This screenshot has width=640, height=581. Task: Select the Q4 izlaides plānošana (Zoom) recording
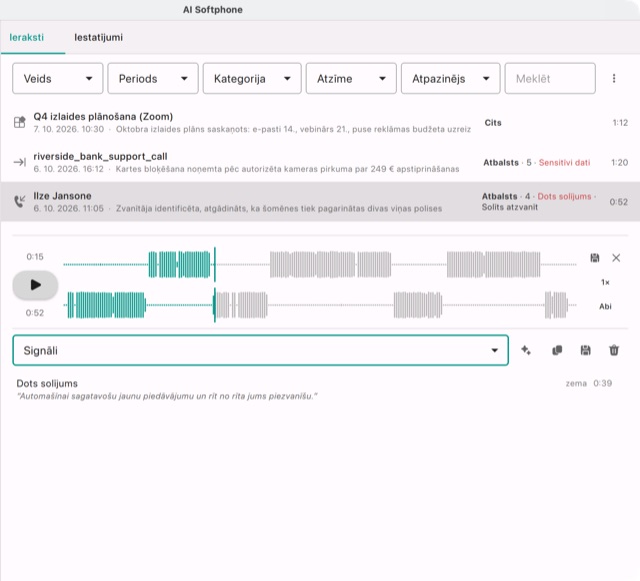pos(320,122)
